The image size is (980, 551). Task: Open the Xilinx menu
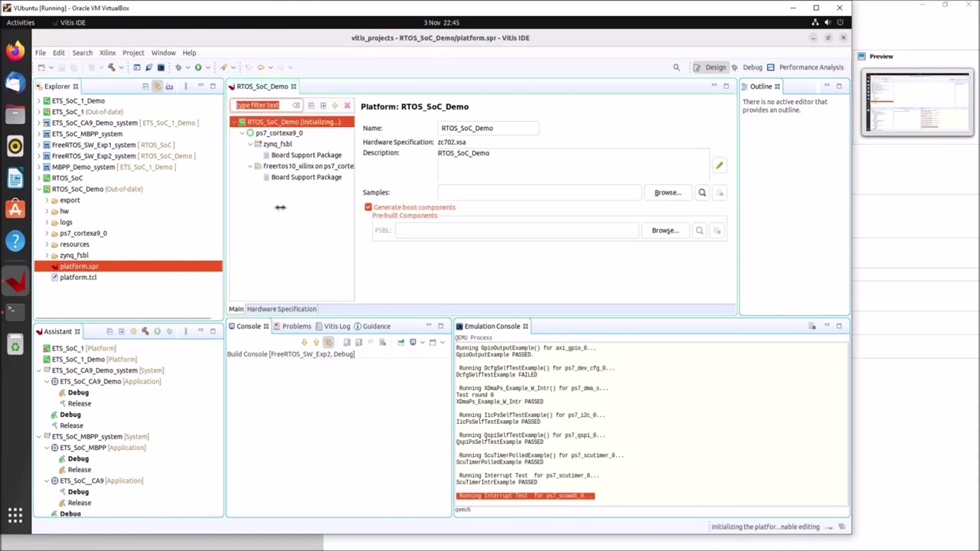[x=107, y=53]
